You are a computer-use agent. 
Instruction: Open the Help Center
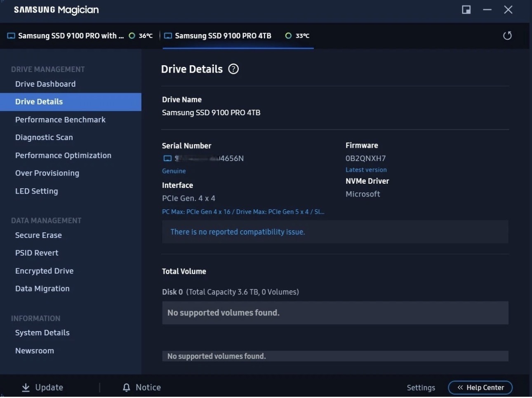pyautogui.click(x=480, y=387)
